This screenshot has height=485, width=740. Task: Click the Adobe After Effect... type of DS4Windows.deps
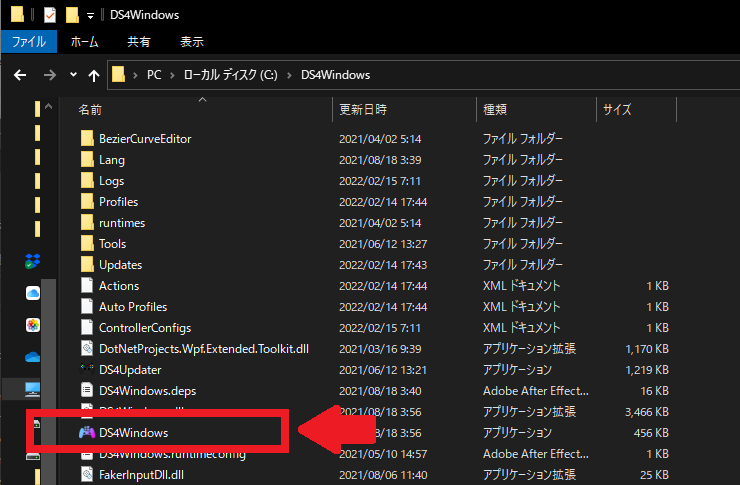(536, 391)
